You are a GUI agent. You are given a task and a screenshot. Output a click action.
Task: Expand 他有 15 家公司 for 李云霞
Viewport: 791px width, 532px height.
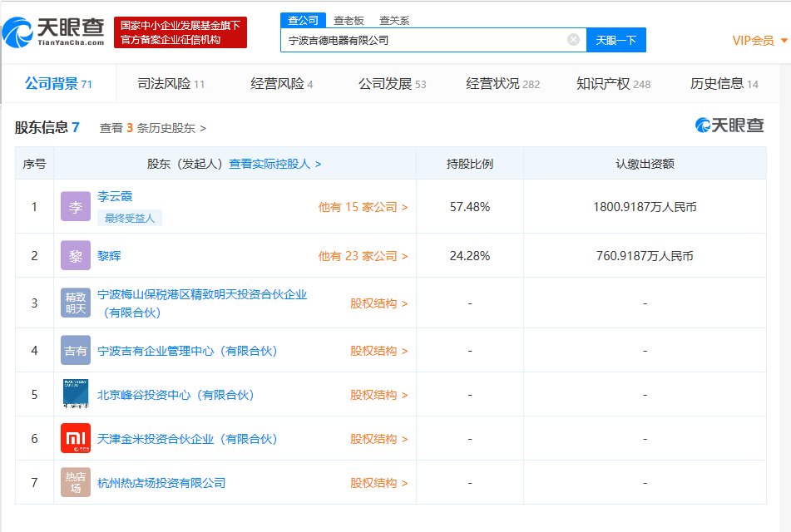pos(363,207)
